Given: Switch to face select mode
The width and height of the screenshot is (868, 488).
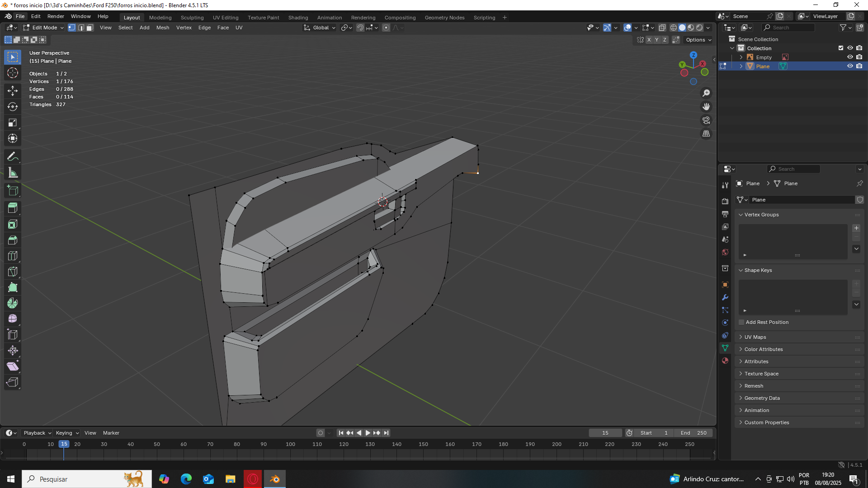Looking at the screenshot, I should pyautogui.click(x=90, y=28).
